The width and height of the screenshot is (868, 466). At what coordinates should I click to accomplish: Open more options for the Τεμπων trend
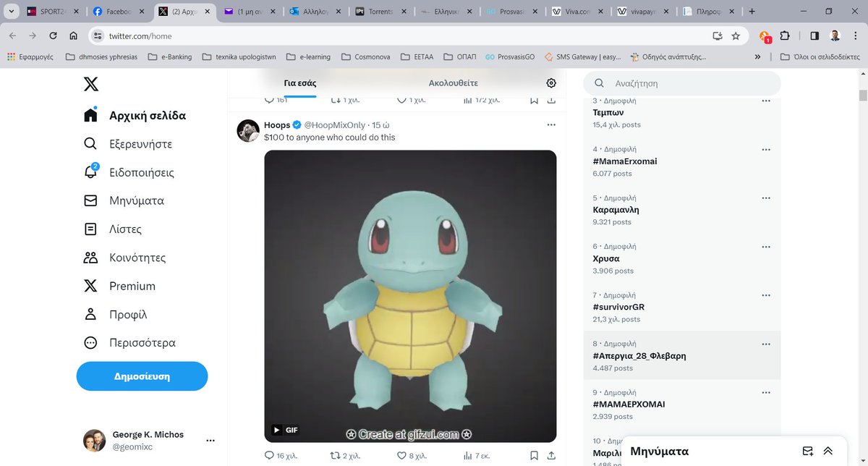(x=766, y=101)
